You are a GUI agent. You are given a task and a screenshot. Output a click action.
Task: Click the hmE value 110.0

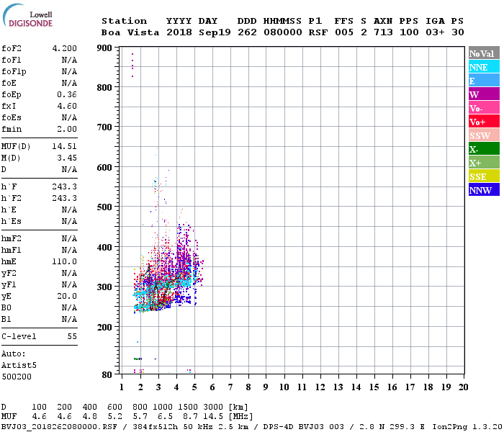(65, 261)
